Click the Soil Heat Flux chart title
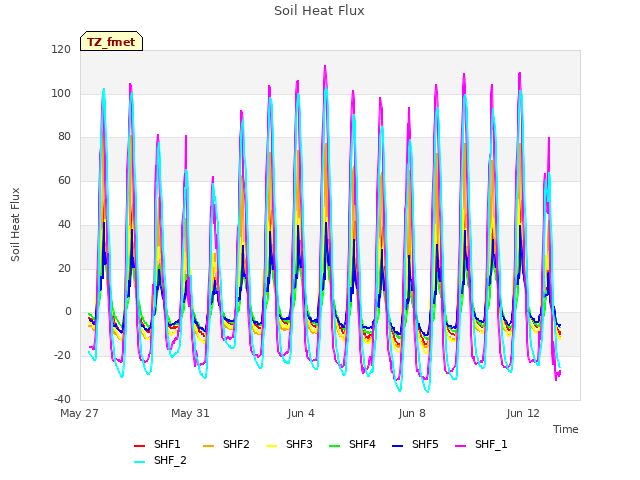 coord(319,10)
